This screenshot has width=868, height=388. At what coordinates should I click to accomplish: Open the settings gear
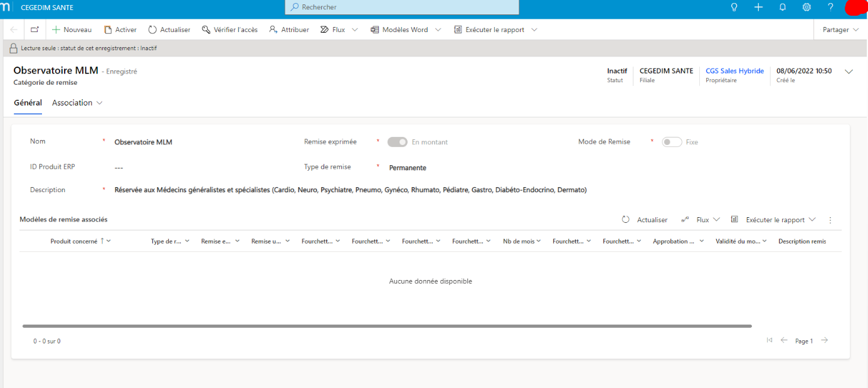(807, 7)
